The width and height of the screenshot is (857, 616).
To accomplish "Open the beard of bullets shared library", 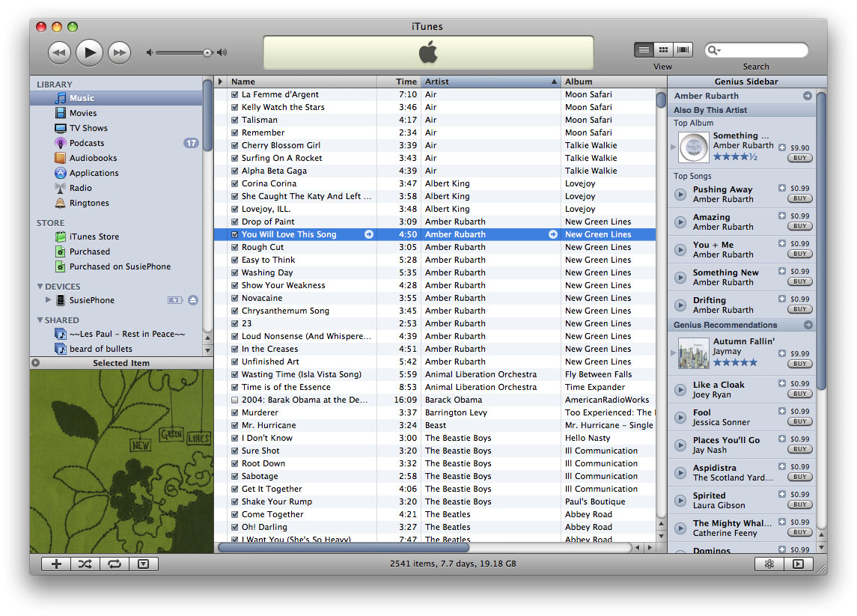I will coord(100,349).
